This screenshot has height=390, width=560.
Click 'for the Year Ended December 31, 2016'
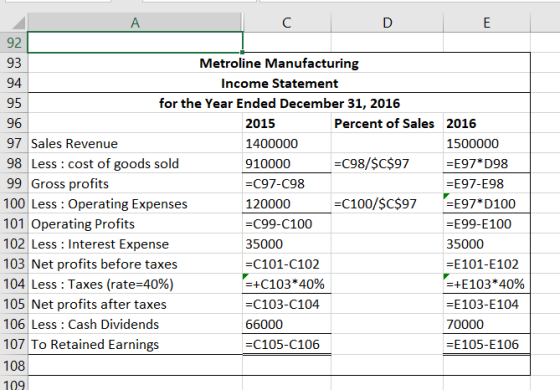(279, 103)
